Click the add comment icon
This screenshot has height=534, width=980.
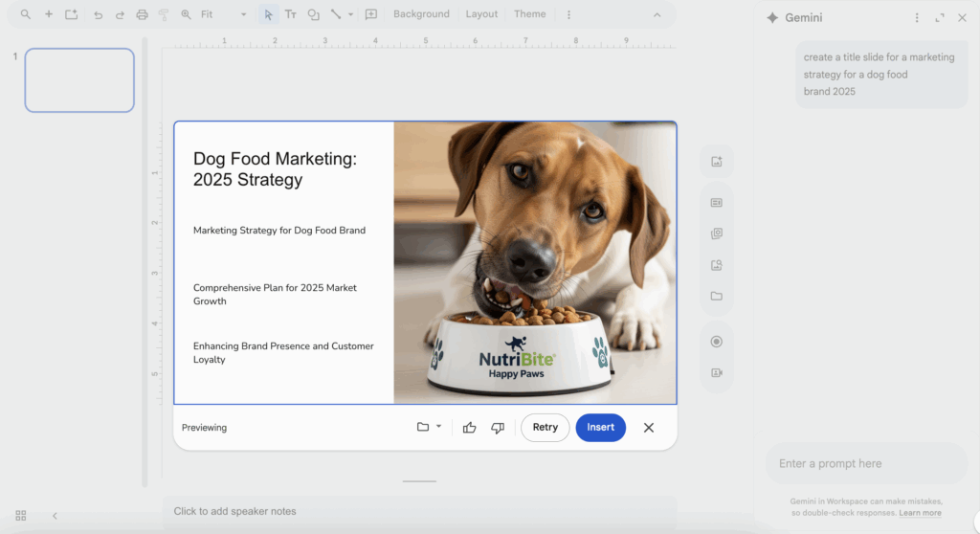(371, 14)
